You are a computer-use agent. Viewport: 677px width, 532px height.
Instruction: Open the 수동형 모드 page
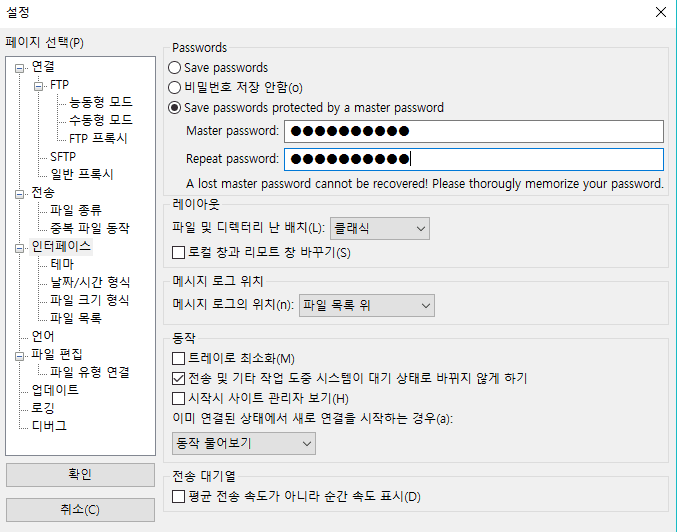101,120
